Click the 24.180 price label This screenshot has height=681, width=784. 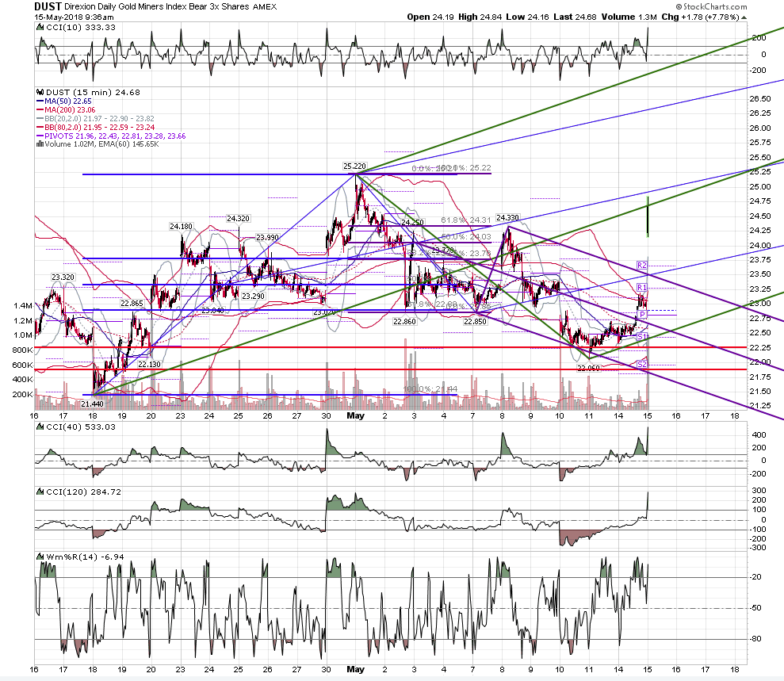tap(181, 227)
